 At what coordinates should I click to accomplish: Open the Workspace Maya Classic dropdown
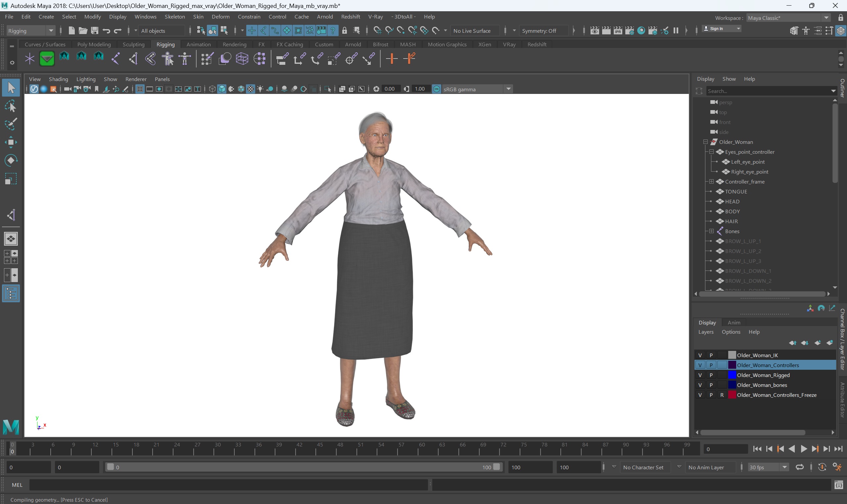(788, 18)
